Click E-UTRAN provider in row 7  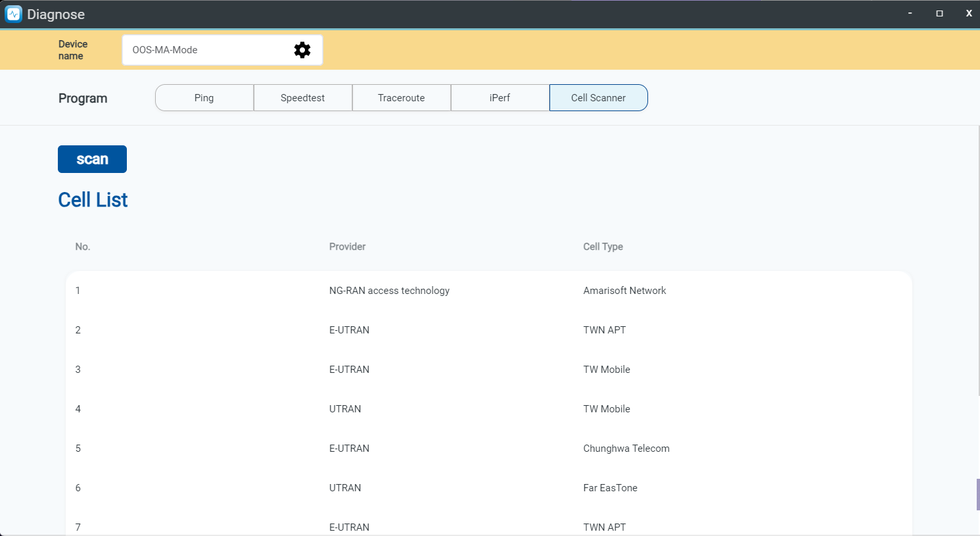[349, 527]
